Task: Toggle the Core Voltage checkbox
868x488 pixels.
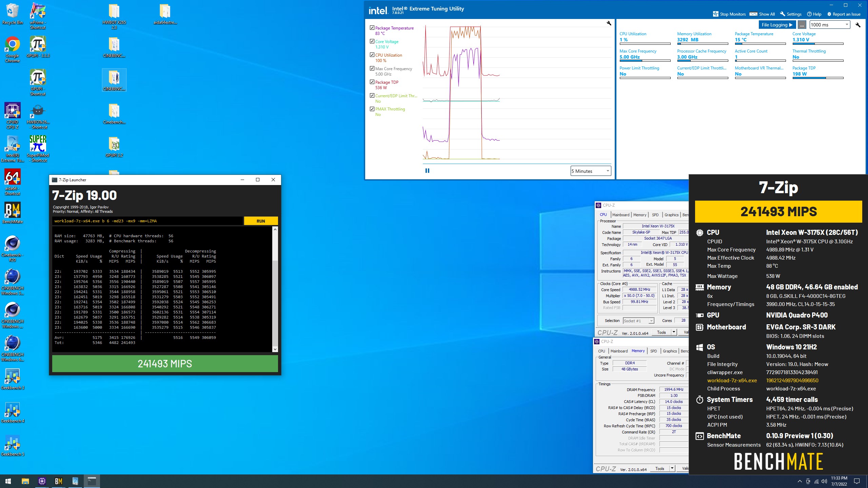Action: pos(372,41)
